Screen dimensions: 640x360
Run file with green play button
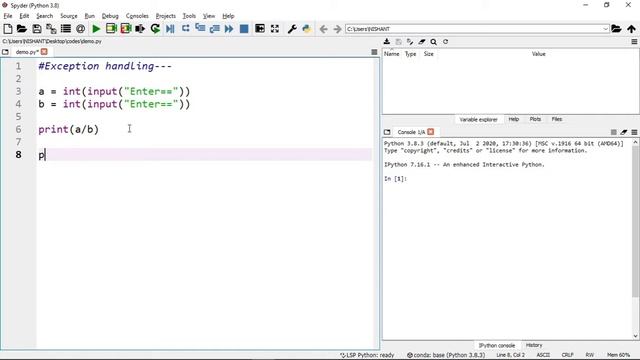pyautogui.click(x=96, y=29)
